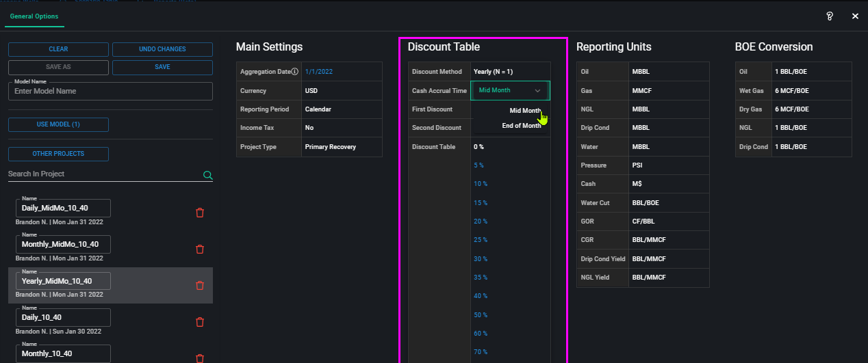Open OTHER PROJECTS

(x=58, y=154)
